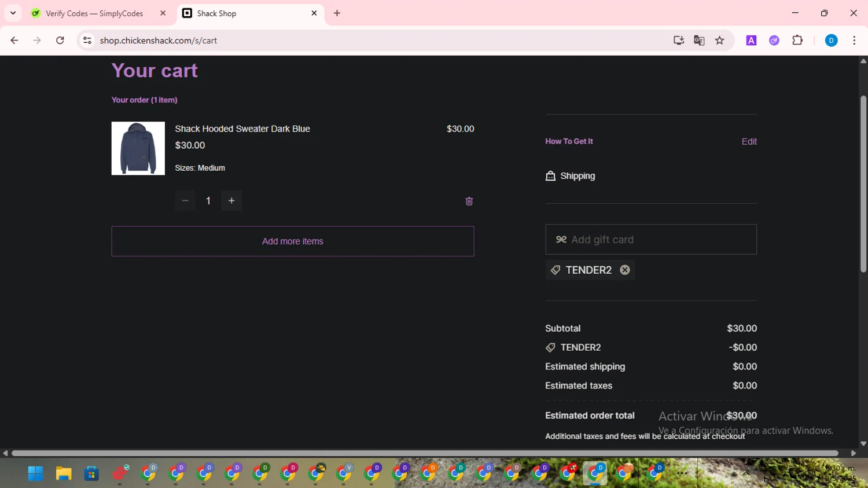
Task: Click the horizontal scrollbar
Action: (425, 453)
